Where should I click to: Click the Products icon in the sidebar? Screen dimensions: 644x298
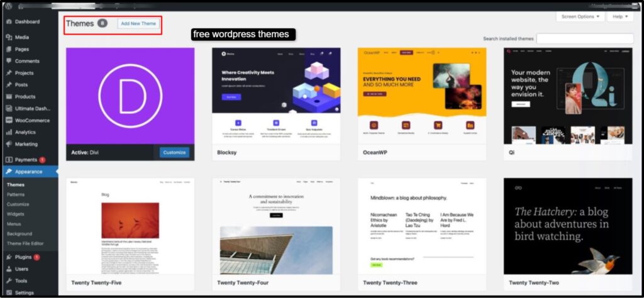(9, 96)
